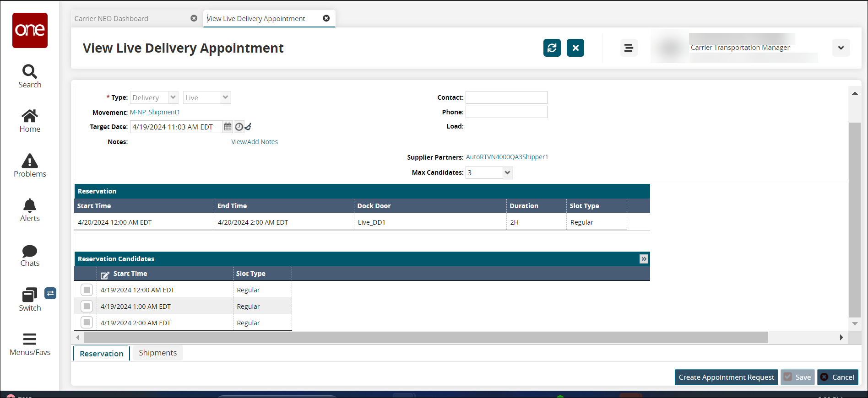Select candidate 4/19/2024 2:00 AM checkbox
Viewport: 868px width, 398px height.
(87, 323)
